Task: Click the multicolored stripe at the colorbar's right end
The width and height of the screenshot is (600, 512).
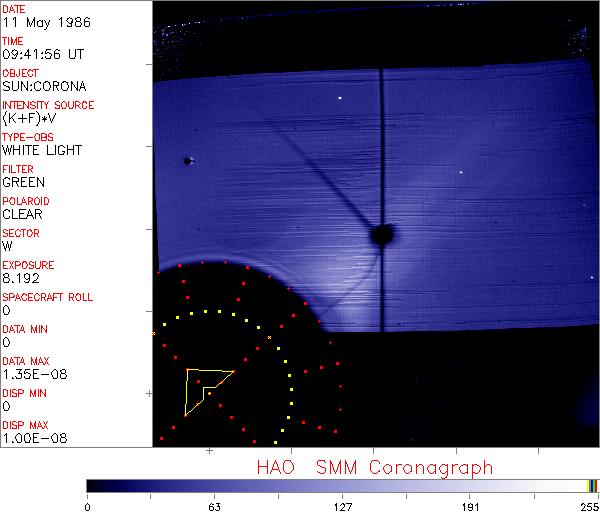Action: click(592, 485)
